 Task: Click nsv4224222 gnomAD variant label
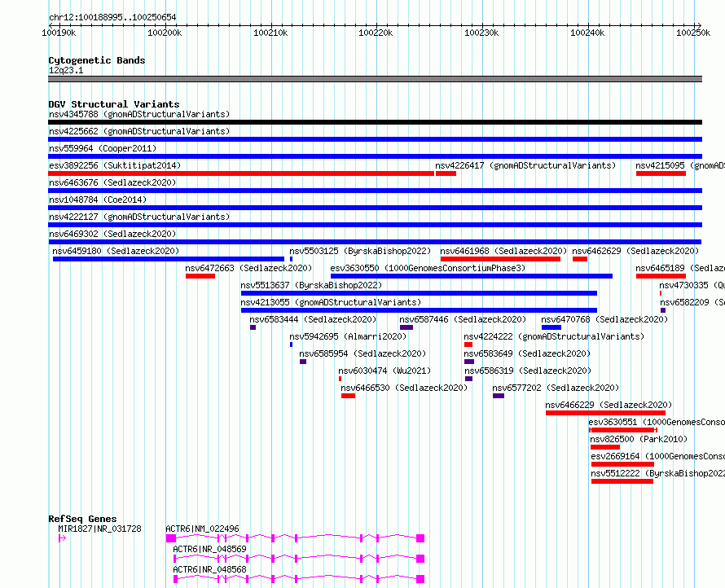[x=554, y=336]
